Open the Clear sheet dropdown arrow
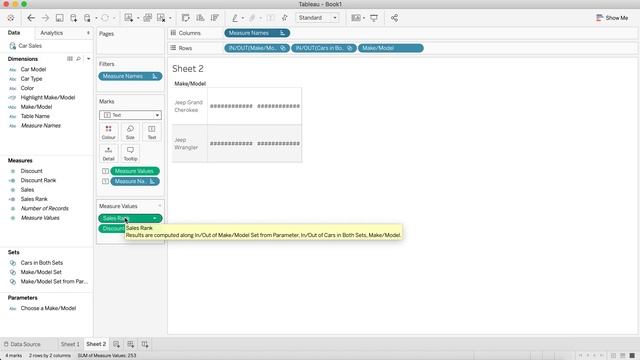The image size is (640, 360). coord(170,18)
